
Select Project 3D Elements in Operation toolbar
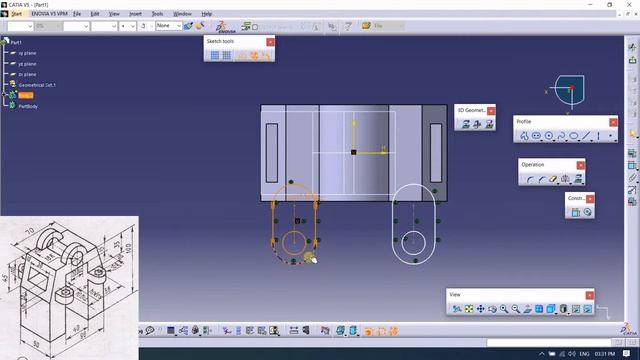click(578, 179)
